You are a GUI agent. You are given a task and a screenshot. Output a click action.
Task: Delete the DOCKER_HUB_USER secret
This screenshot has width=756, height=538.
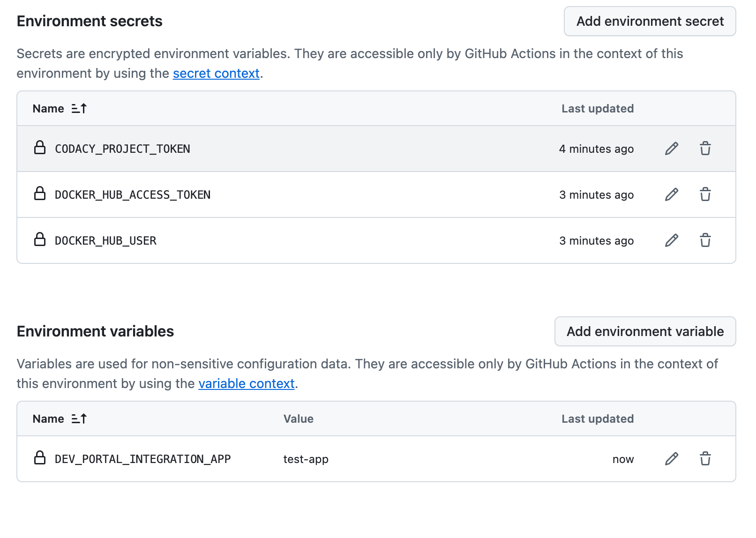(705, 240)
